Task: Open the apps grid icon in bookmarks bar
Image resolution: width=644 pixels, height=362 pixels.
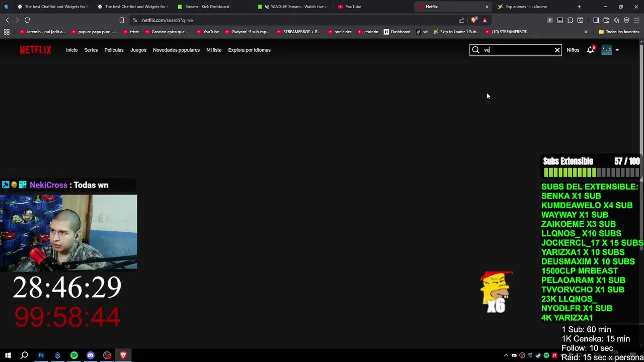Action: [7, 32]
